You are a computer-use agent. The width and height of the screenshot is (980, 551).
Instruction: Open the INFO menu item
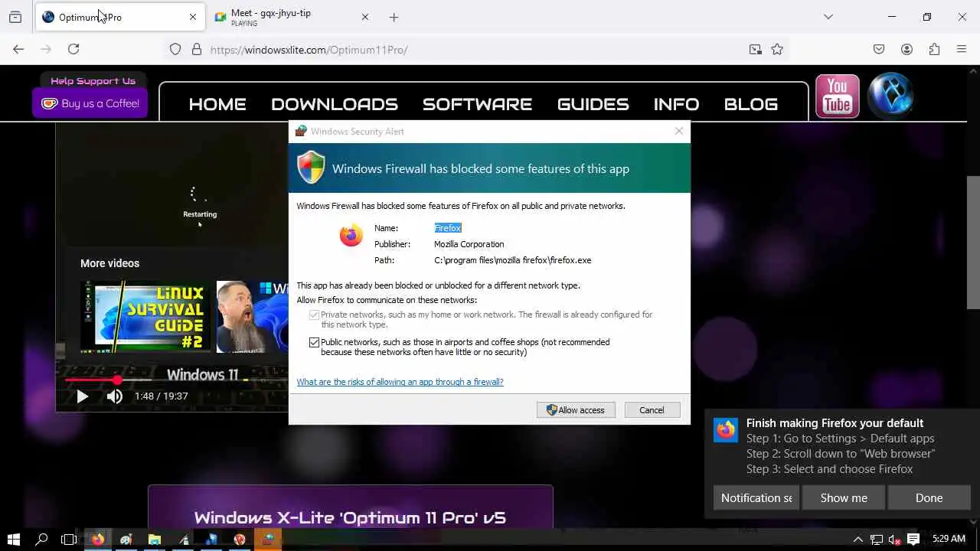(676, 104)
